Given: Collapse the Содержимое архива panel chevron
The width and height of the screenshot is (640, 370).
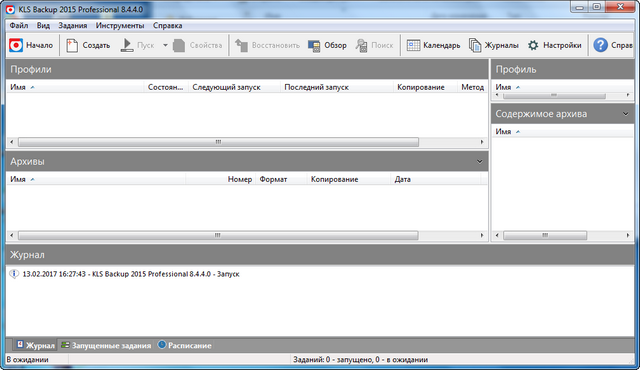Looking at the screenshot, I should [x=626, y=114].
